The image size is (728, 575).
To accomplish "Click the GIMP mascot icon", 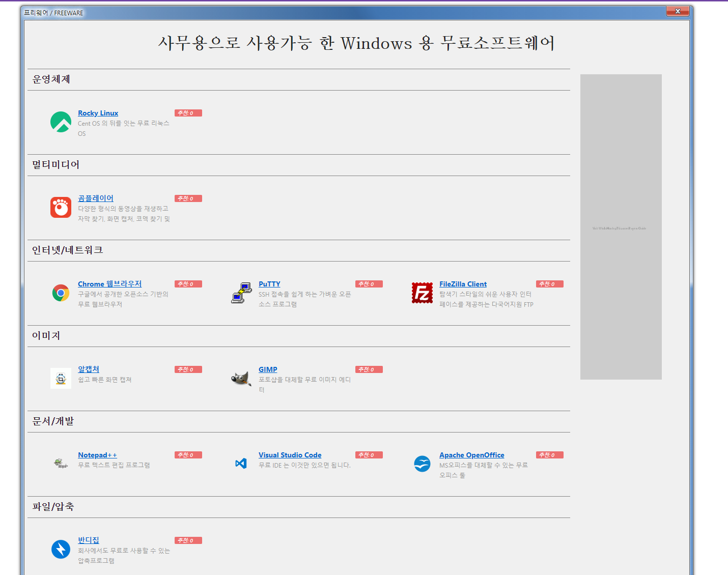I will [241, 379].
